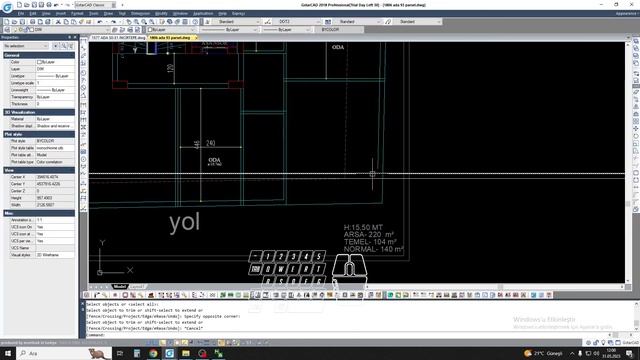Switch to 1577 ADA 50-51 INCIRTEPE.dwg tab
The image size is (640, 360).
[118, 38]
